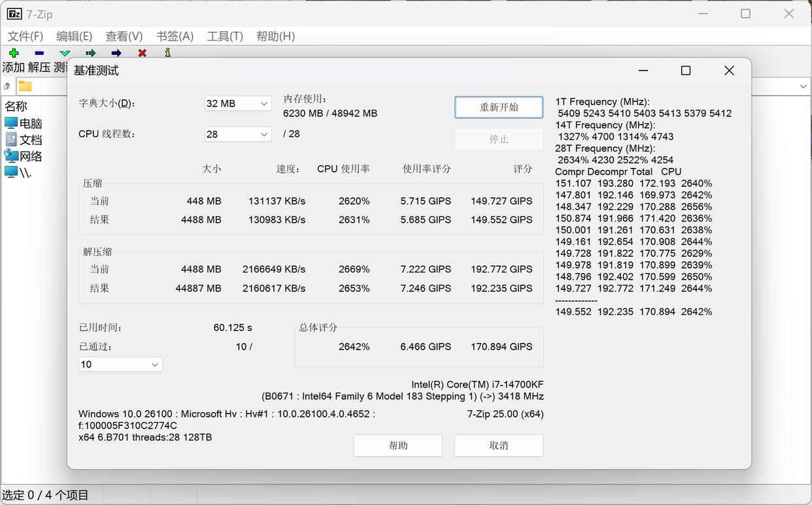Click the elapsed time 60.125 s value
812x505 pixels.
pyautogui.click(x=233, y=327)
